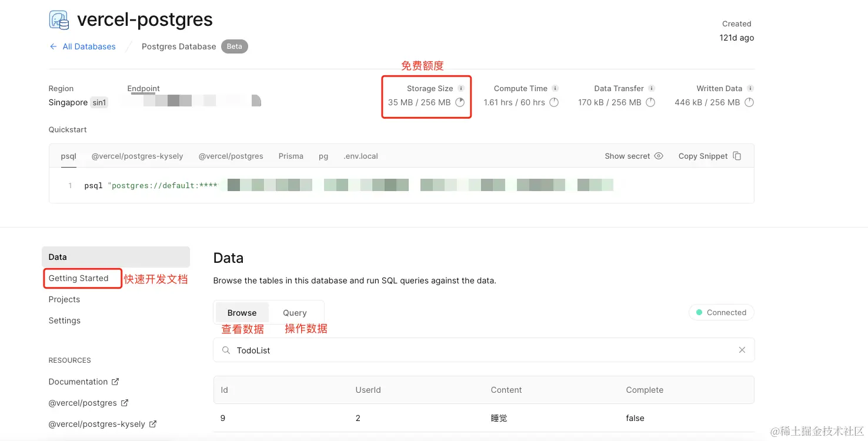Click the Data Transfer info icon
868x441 pixels.
pos(652,88)
